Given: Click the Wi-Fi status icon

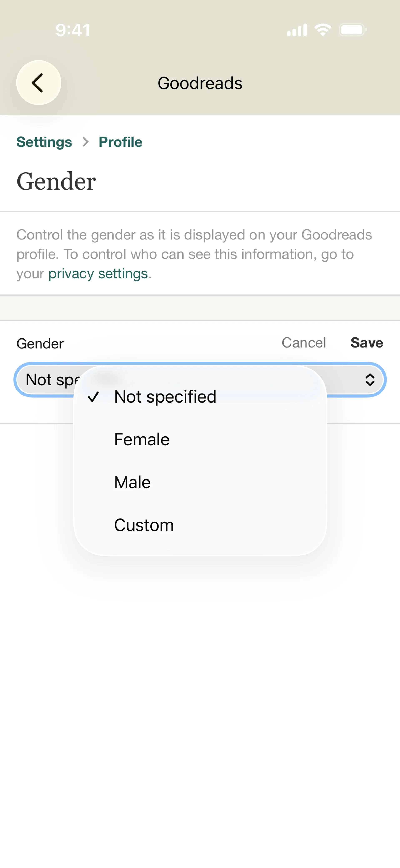Looking at the screenshot, I should click(x=322, y=30).
